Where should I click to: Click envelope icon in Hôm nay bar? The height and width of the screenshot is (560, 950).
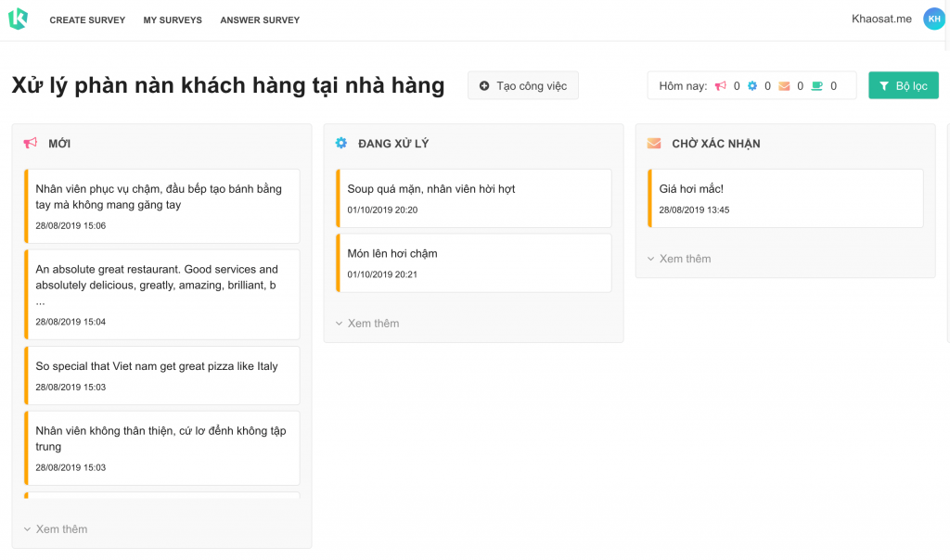click(784, 86)
